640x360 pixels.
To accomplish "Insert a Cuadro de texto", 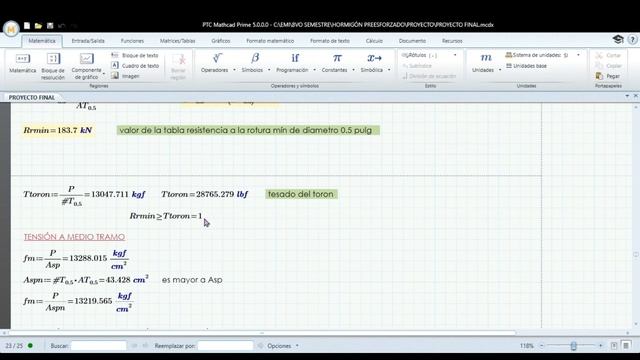I will point(135,65).
